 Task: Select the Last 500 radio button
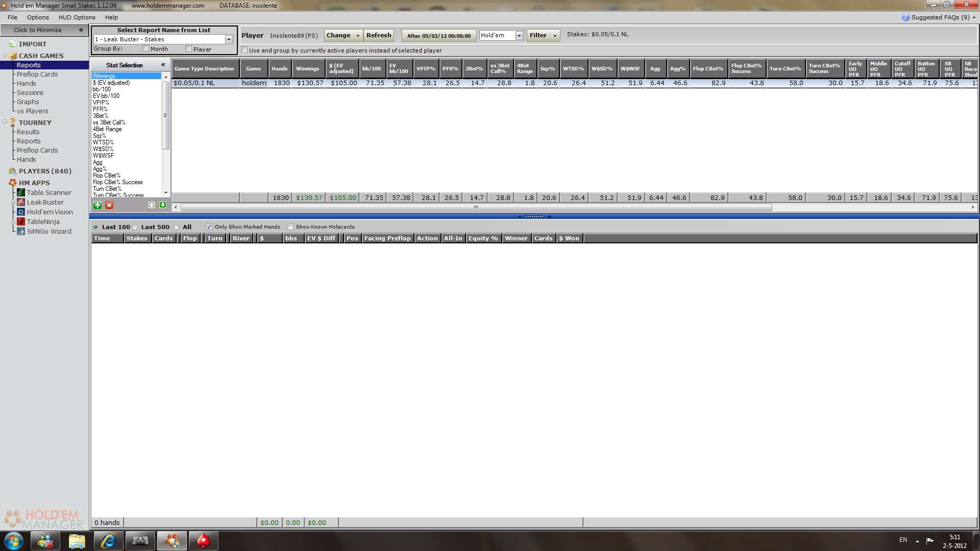[135, 227]
